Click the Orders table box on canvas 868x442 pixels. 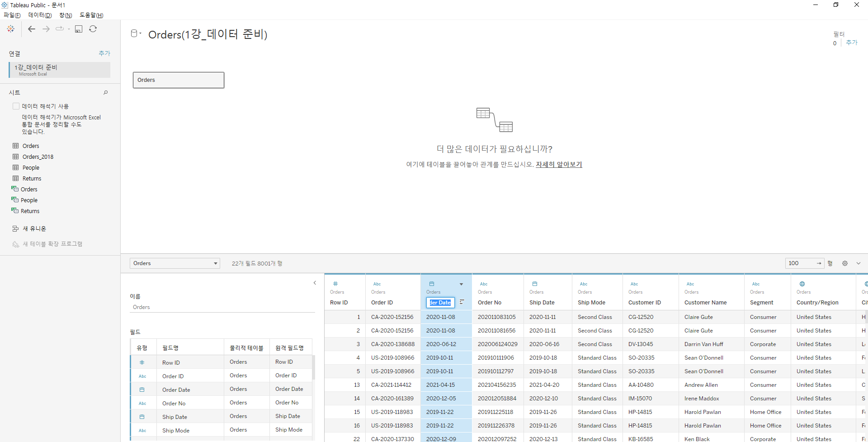click(x=179, y=80)
